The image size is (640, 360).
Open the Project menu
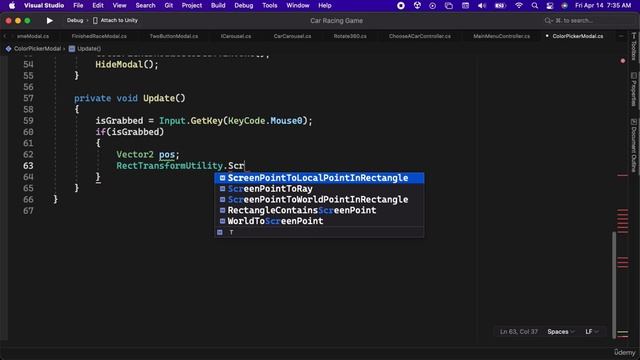[192, 6]
